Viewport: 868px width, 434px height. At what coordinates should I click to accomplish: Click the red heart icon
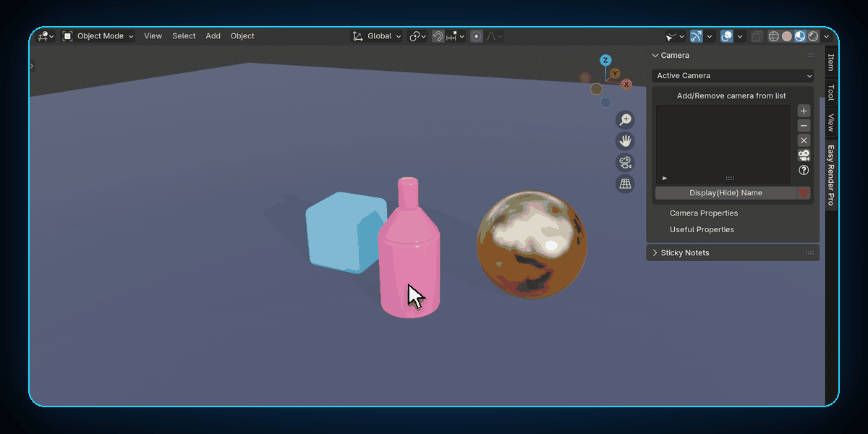804,192
